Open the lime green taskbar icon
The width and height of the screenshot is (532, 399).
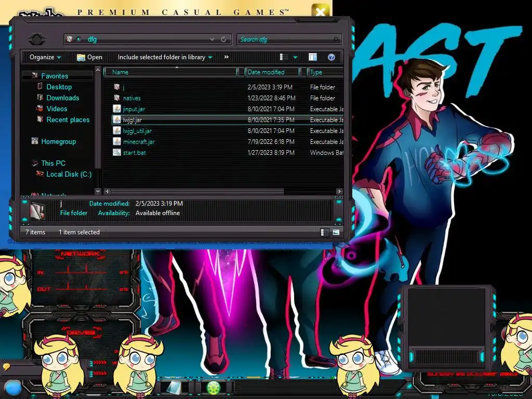point(214,388)
